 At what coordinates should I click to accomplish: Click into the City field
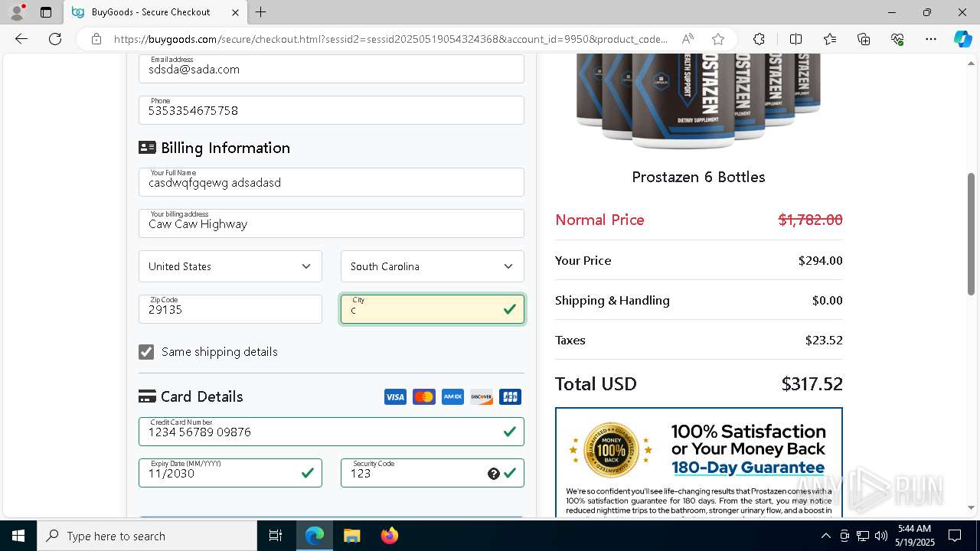tap(433, 309)
